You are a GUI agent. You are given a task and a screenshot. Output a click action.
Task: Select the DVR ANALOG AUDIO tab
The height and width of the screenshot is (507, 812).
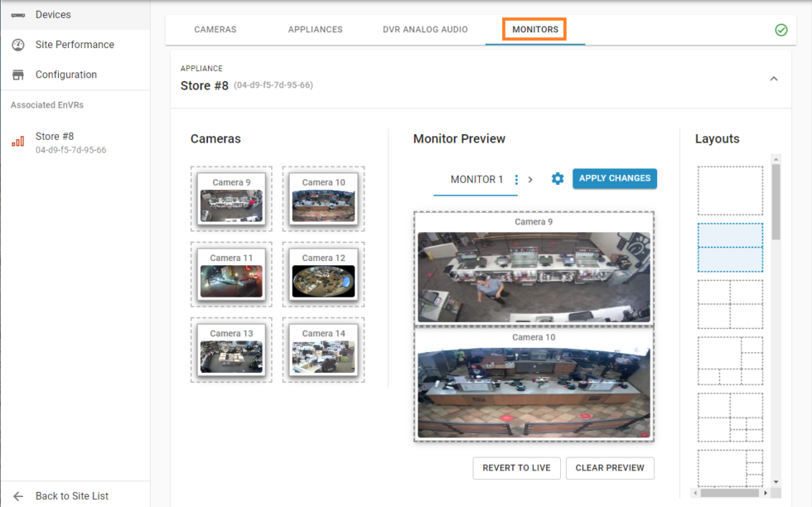(425, 29)
